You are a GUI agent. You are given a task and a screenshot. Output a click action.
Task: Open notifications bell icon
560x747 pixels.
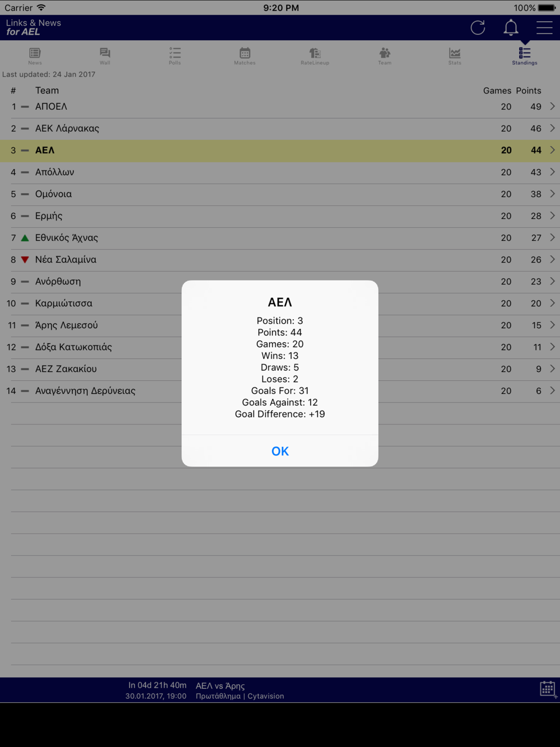[x=511, y=27]
